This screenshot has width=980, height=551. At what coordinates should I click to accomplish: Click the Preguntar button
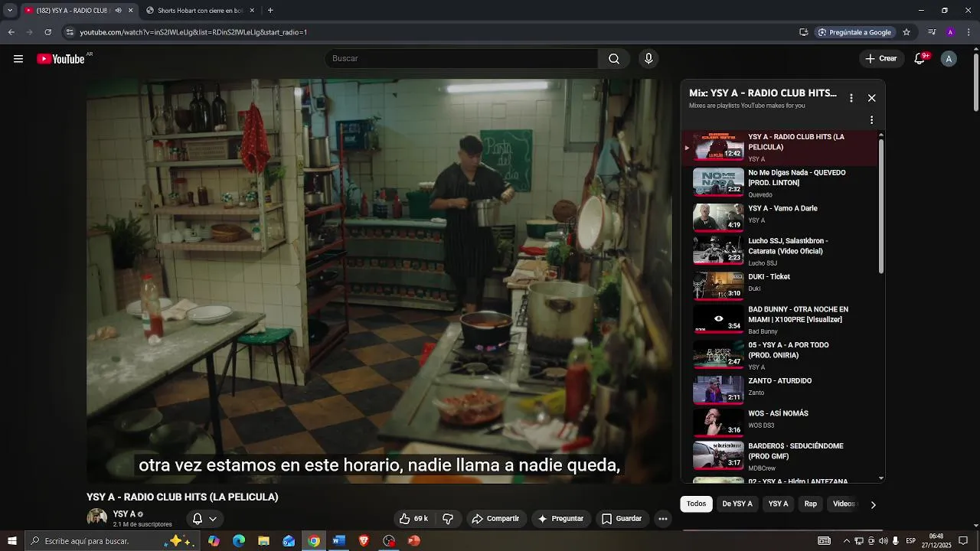[561, 519]
